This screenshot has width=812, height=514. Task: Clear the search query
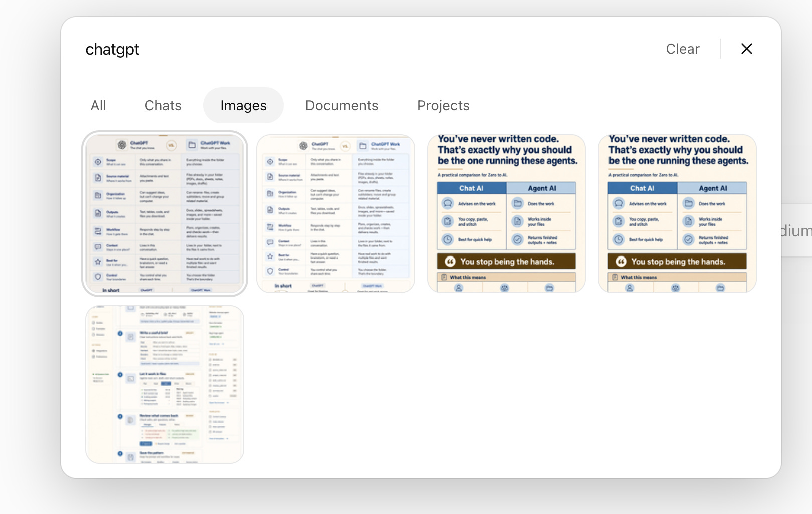point(682,49)
